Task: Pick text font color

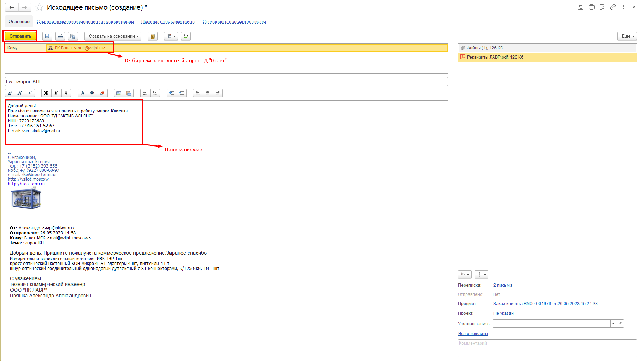Action: [x=83, y=93]
